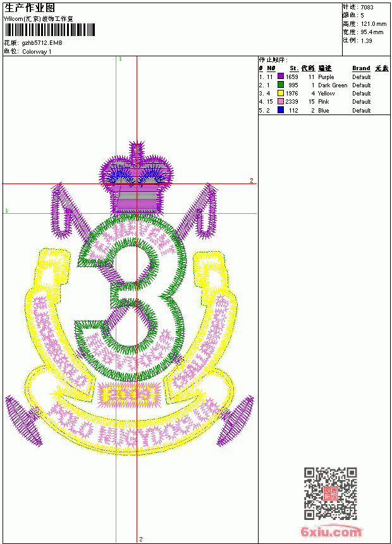Click the stitch count value 7083
This screenshot has height=544, width=392.
[x=367, y=8]
